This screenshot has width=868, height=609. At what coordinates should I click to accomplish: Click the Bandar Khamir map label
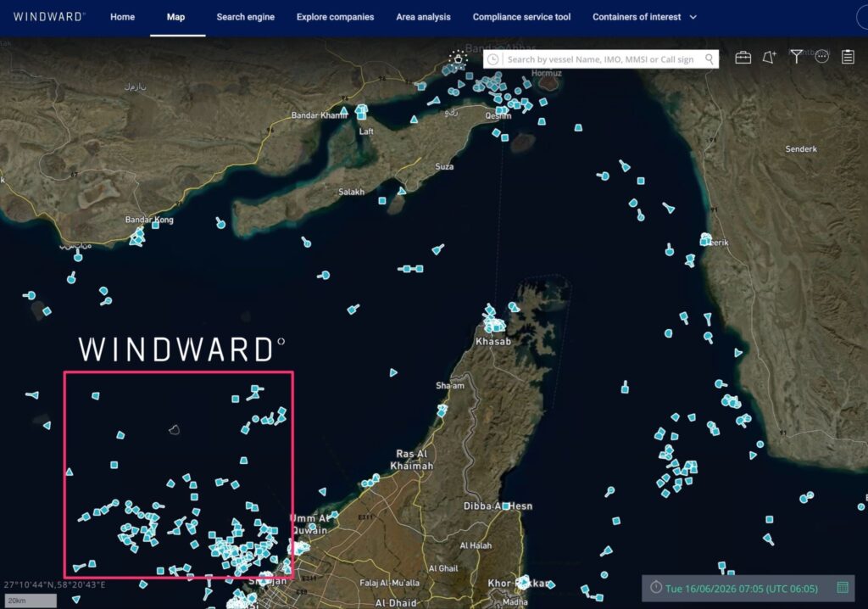click(319, 115)
